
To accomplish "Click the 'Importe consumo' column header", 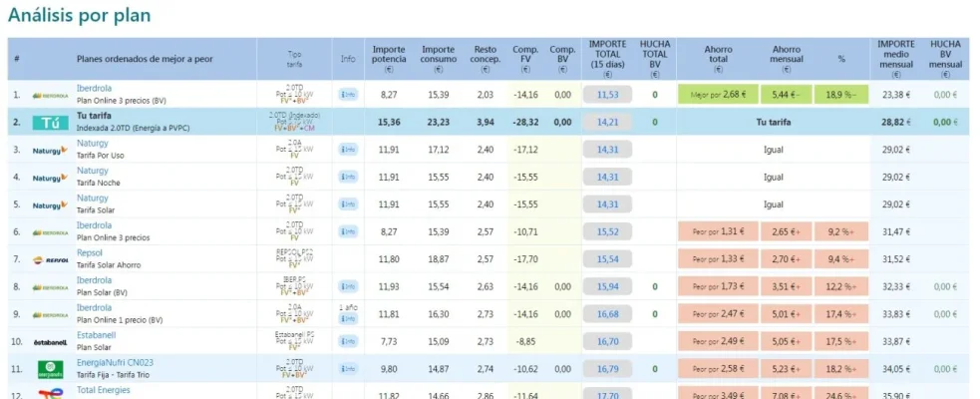I will click(438, 59).
